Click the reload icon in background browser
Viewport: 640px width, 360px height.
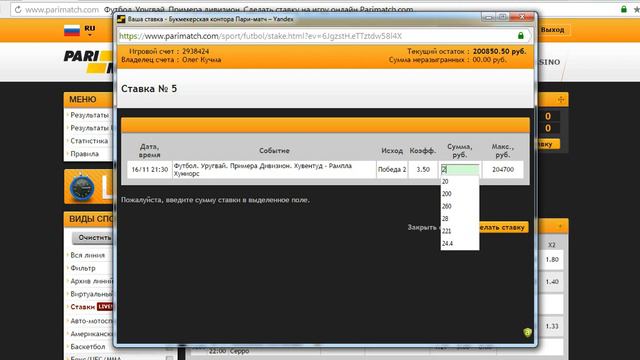pyautogui.click(x=18, y=9)
